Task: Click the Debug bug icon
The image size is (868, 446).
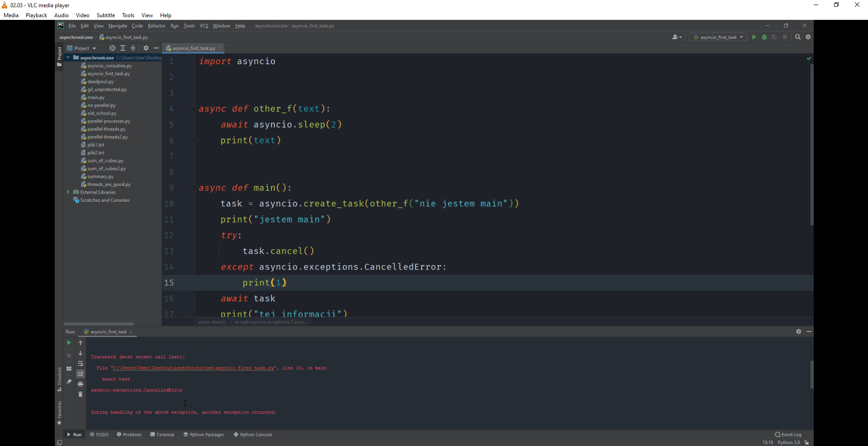Action: (764, 37)
